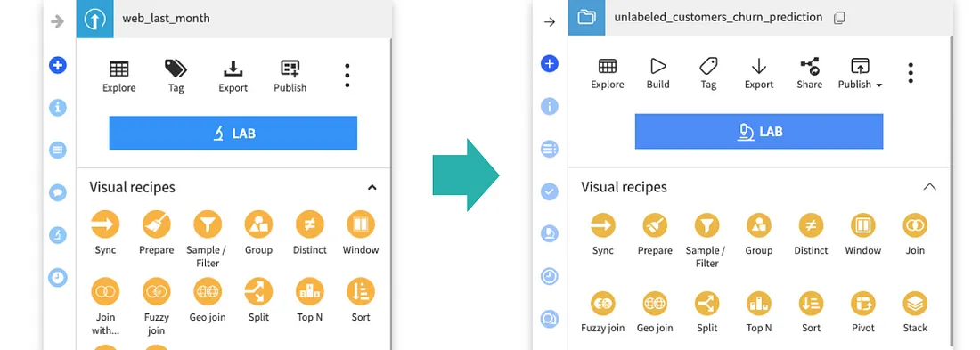Select Fuzzy join recipe in churn_prediction panel

pos(602,303)
